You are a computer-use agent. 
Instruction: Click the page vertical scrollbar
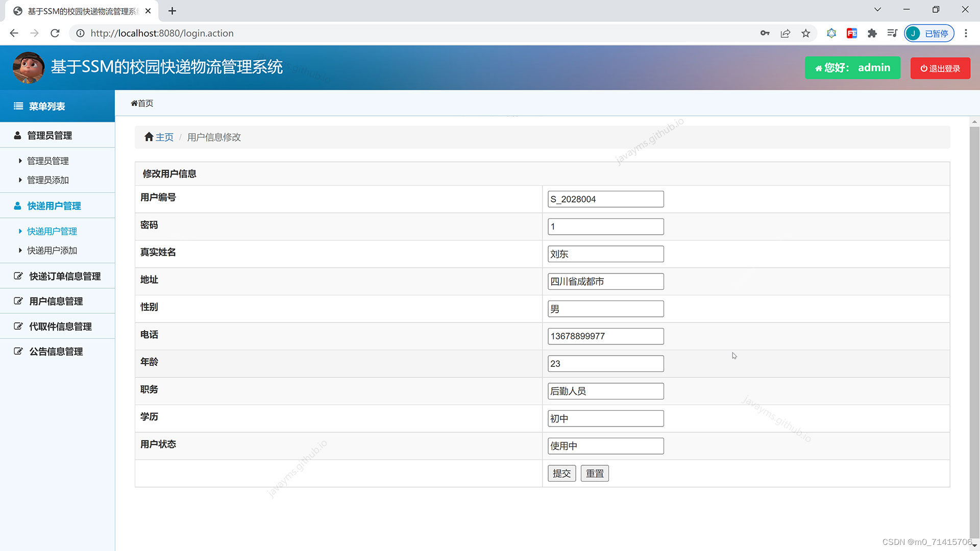(974, 332)
